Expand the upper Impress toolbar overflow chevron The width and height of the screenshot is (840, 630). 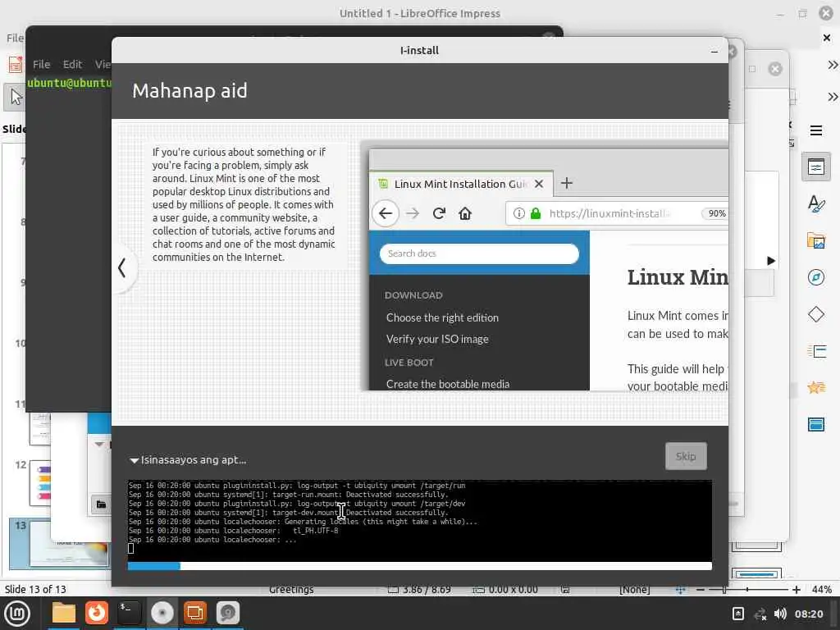click(832, 65)
